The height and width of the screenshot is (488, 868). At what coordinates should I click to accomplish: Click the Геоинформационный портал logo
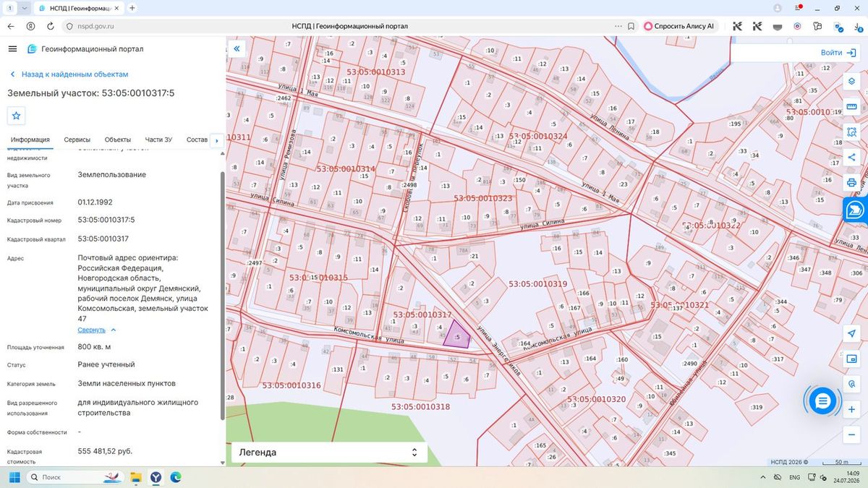(x=85, y=48)
